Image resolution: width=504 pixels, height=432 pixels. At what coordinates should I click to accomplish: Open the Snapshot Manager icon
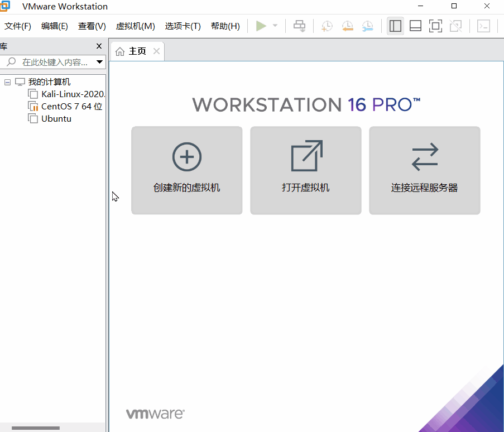coord(368,26)
